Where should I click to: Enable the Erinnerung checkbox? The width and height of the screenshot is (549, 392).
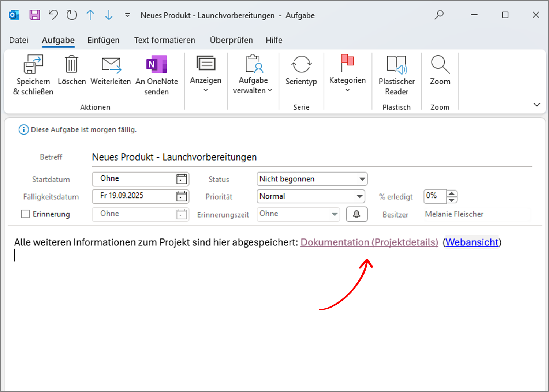click(x=25, y=214)
